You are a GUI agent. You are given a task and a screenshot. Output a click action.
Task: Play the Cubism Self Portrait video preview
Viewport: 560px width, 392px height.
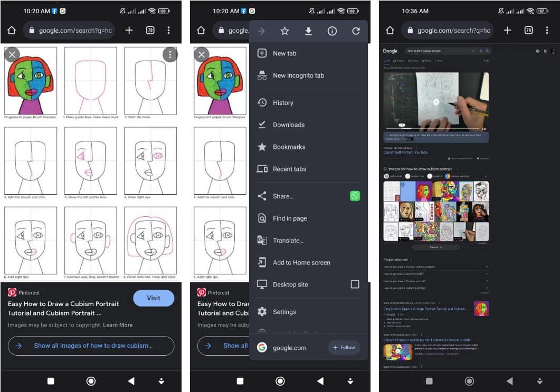[x=436, y=102]
